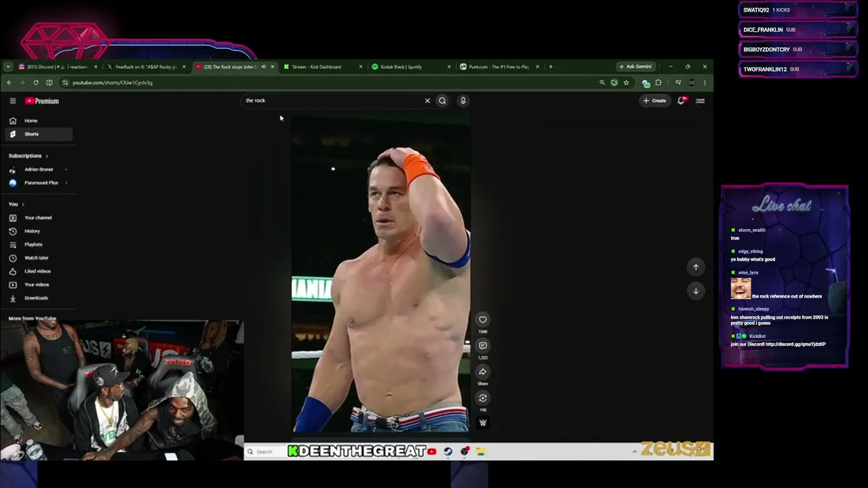This screenshot has height=488, width=868.
Task: Open the Windows taskbar Search box
Action: click(x=264, y=452)
